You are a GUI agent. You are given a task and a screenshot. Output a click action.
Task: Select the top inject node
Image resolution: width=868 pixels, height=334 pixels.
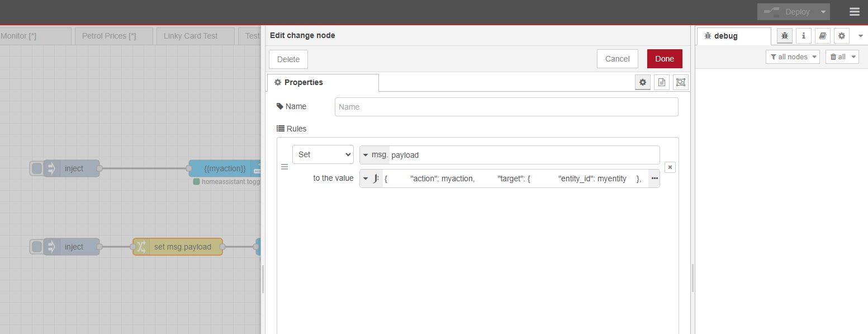[x=72, y=168]
